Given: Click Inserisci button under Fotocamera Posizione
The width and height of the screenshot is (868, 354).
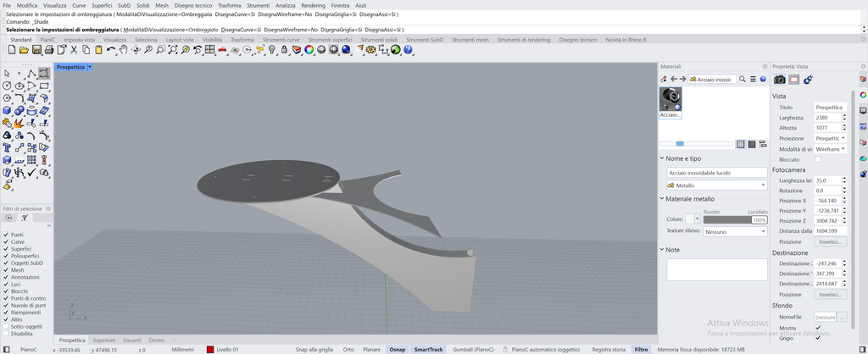Looking at the screenshot, I should [x=831, y=241].
